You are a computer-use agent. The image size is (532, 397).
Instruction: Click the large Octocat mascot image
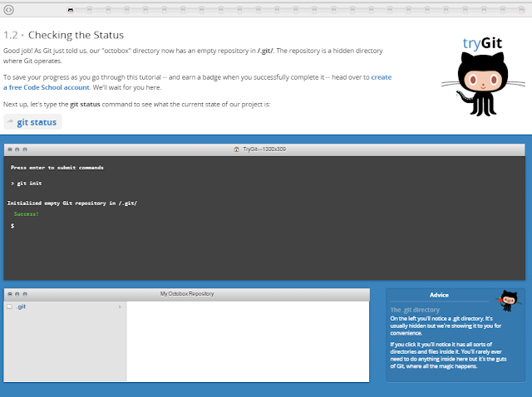[x=483, y=84]
